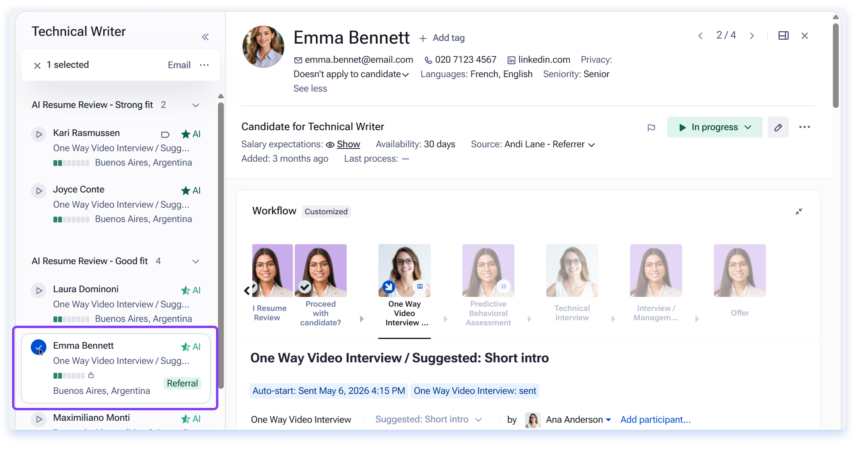Select the Interview / Management stage

point(656,283)
